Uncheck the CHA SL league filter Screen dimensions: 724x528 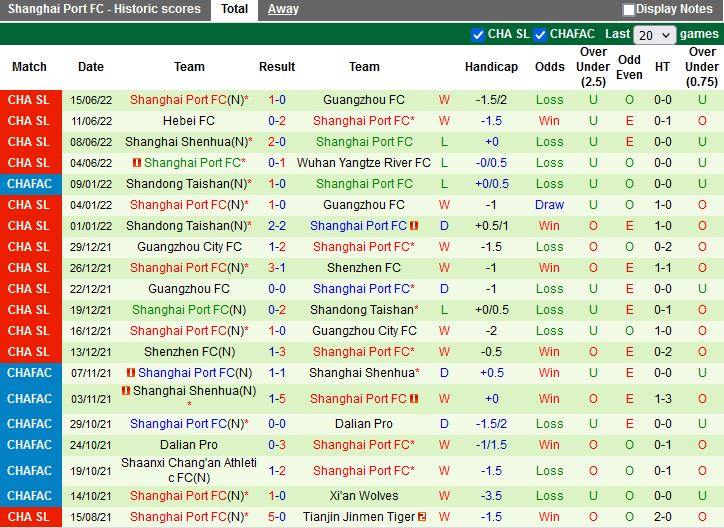coord(477,35)
